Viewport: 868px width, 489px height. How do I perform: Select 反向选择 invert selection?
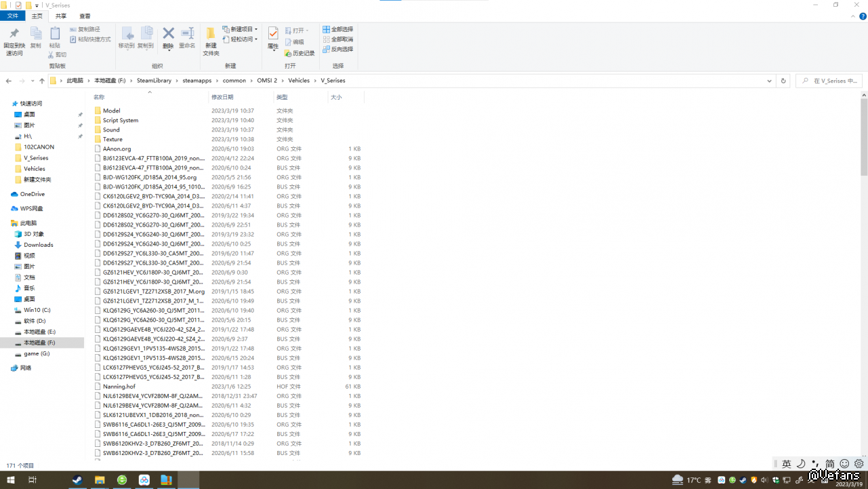pos(337,50)
